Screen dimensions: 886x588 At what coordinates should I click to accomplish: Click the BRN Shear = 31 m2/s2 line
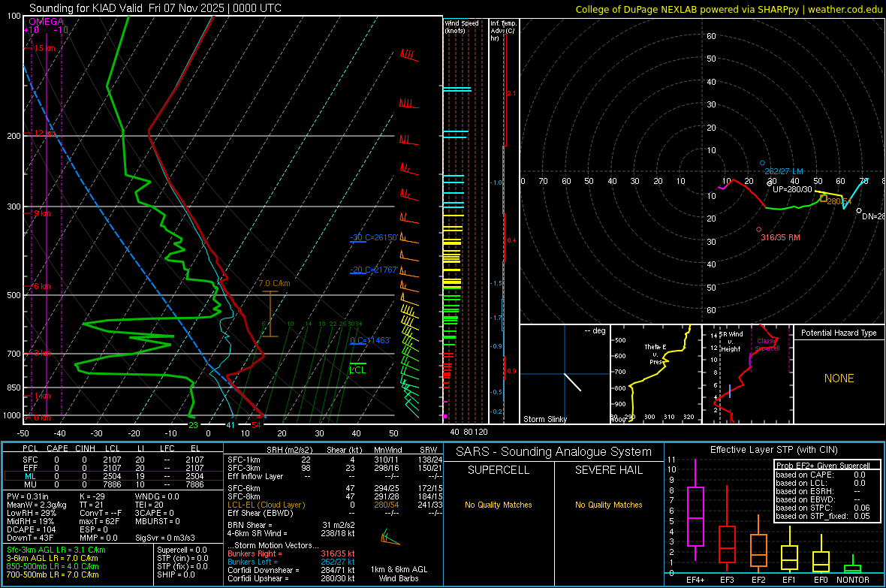(x=291, y=525)
